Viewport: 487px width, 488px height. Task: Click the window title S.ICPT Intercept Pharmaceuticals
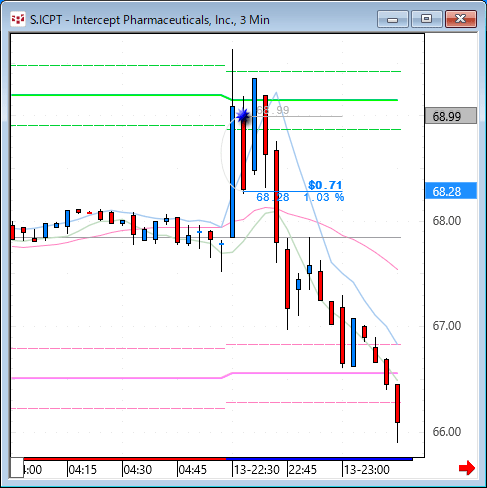(150, 20)
